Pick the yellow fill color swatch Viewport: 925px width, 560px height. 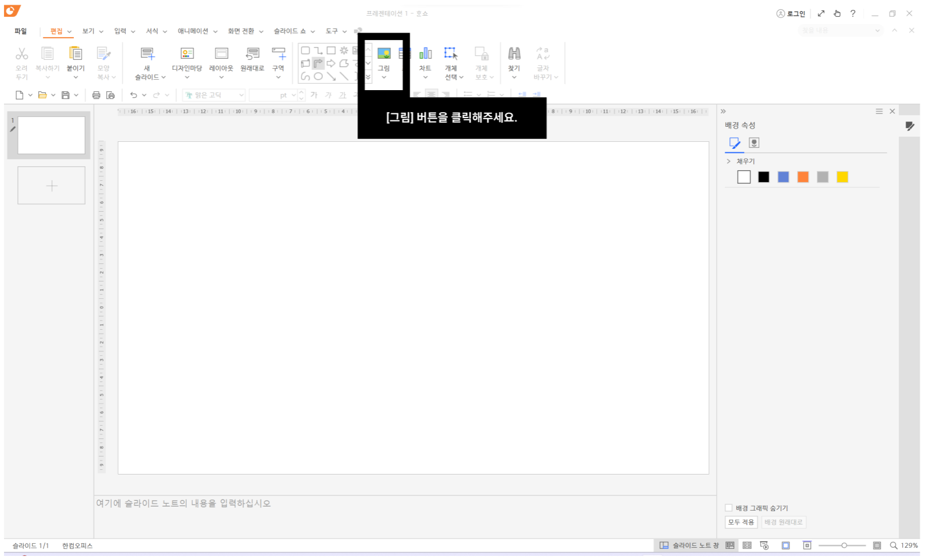[x=842, y=177]
